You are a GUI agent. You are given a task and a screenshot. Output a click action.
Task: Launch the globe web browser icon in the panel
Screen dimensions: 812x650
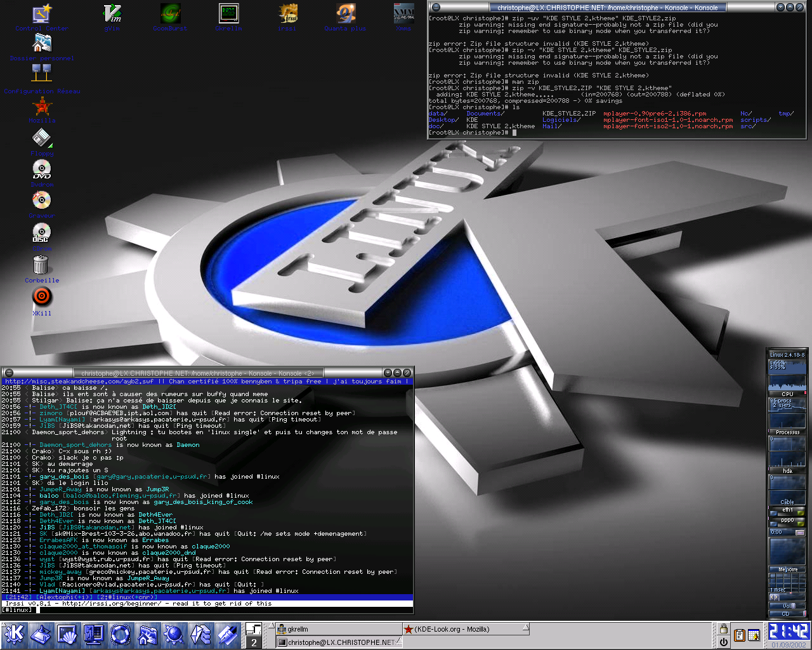(174, 634)
